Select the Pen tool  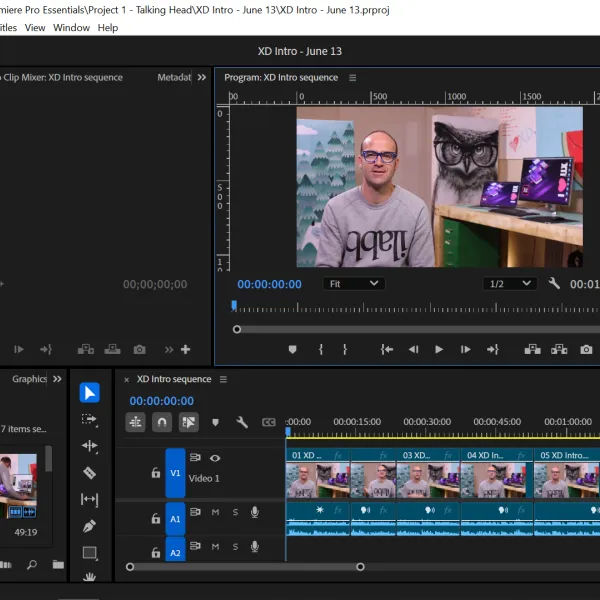pos(90,526)
